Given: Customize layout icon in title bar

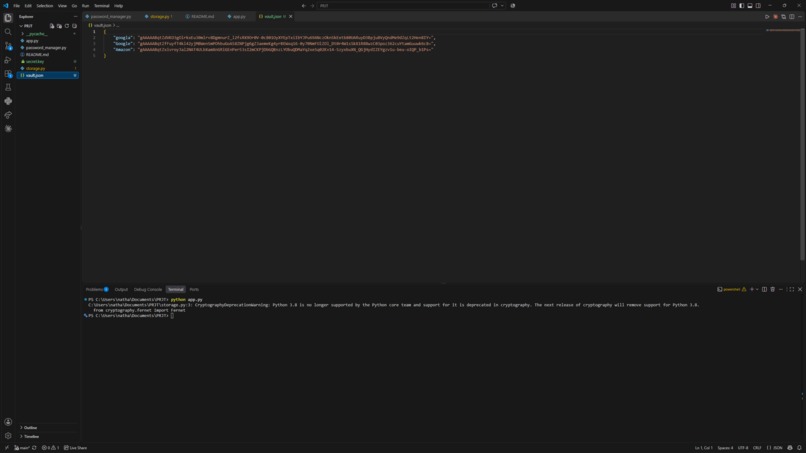Looking at the screenshot, I should click(733, 6).
